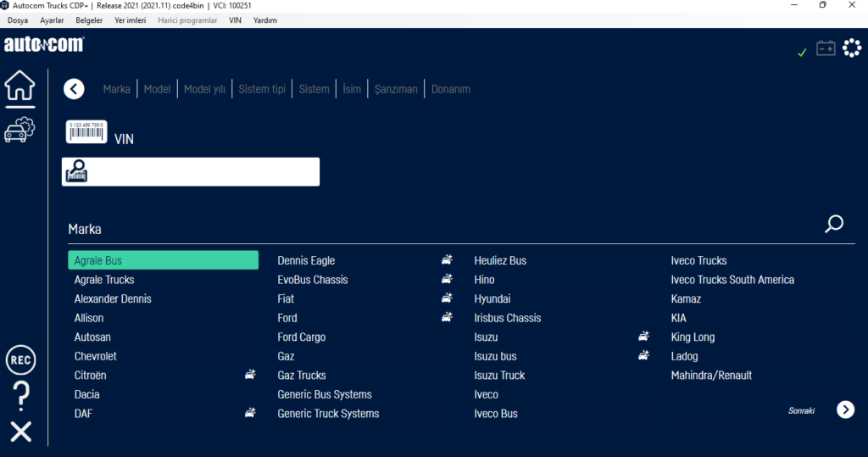Select Gaz Trucks brand
The width and height of the screenshot is (868, 457).
(x=302, y=375)
